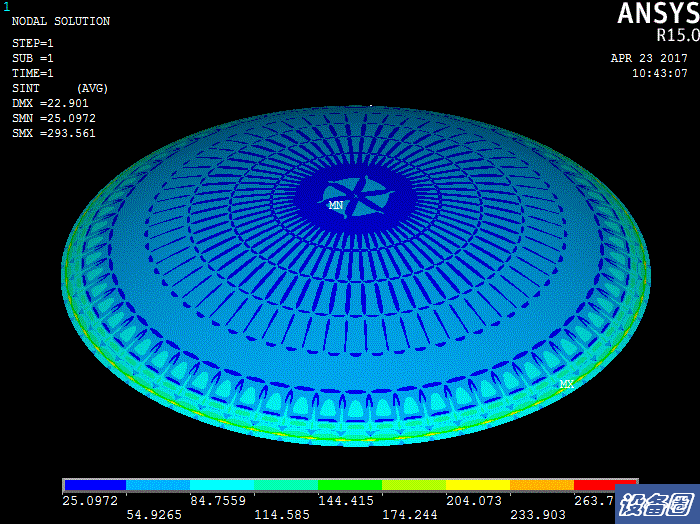This screenshot has height=524, width=700.
Task: Click the DMX =22.901 value
Action: pyautogui.click(x=50, y=103)
